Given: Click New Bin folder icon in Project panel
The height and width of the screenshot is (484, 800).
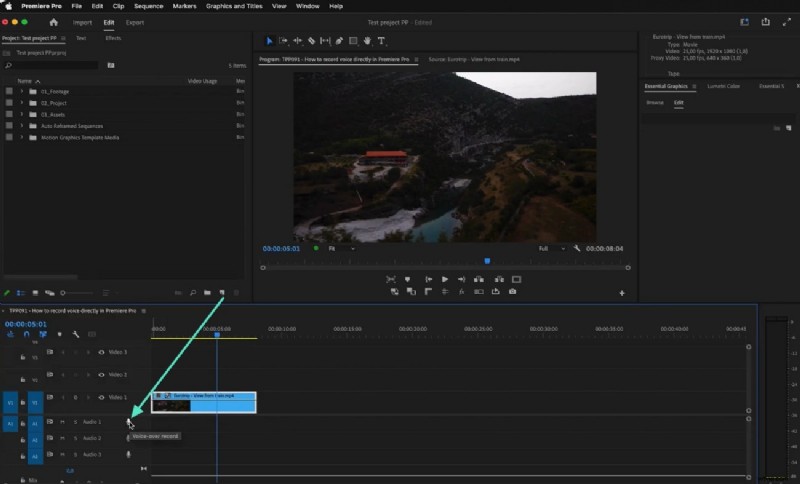Looking at the screenshot, I should [207, 293].
